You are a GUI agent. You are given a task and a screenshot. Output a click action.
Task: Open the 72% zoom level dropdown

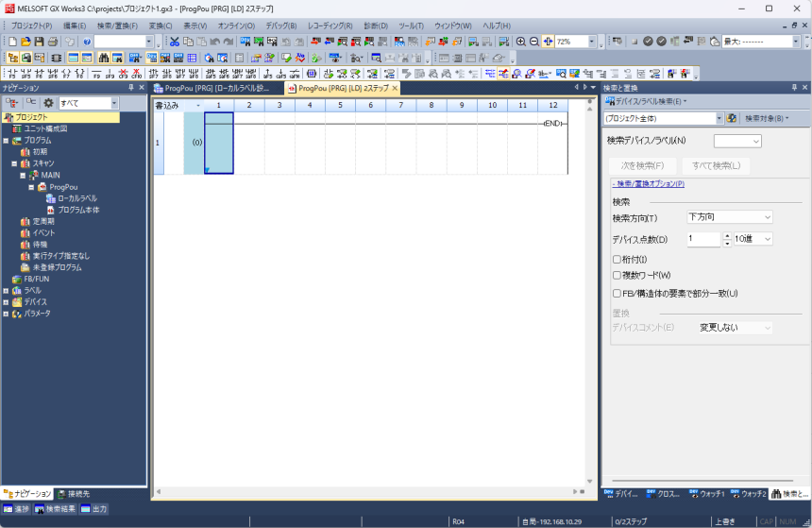[592, 43]
